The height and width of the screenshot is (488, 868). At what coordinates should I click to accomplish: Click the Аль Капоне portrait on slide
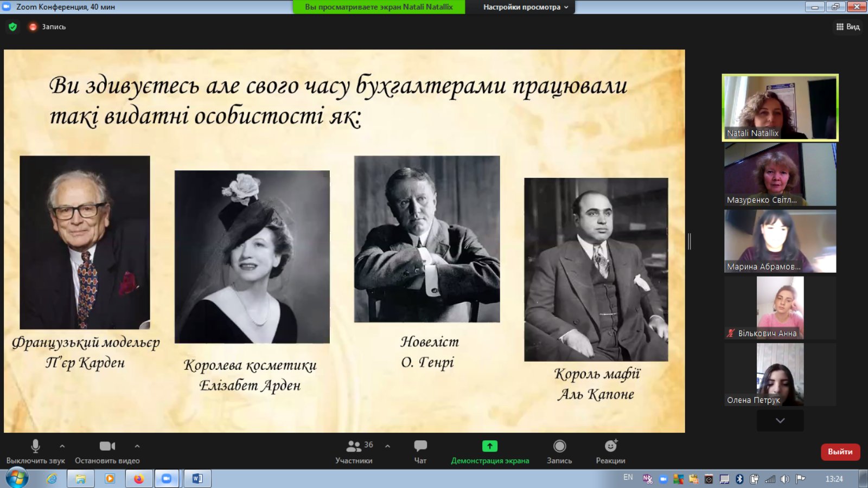pos(596,269)
